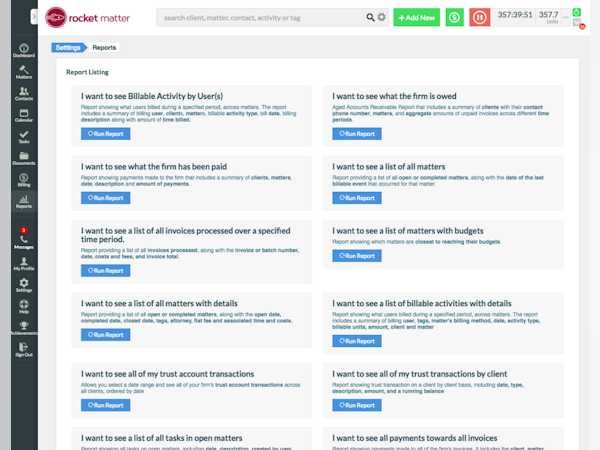Select Reports chart icon in sidebar

pyautogui.click(x=24, y=201)
